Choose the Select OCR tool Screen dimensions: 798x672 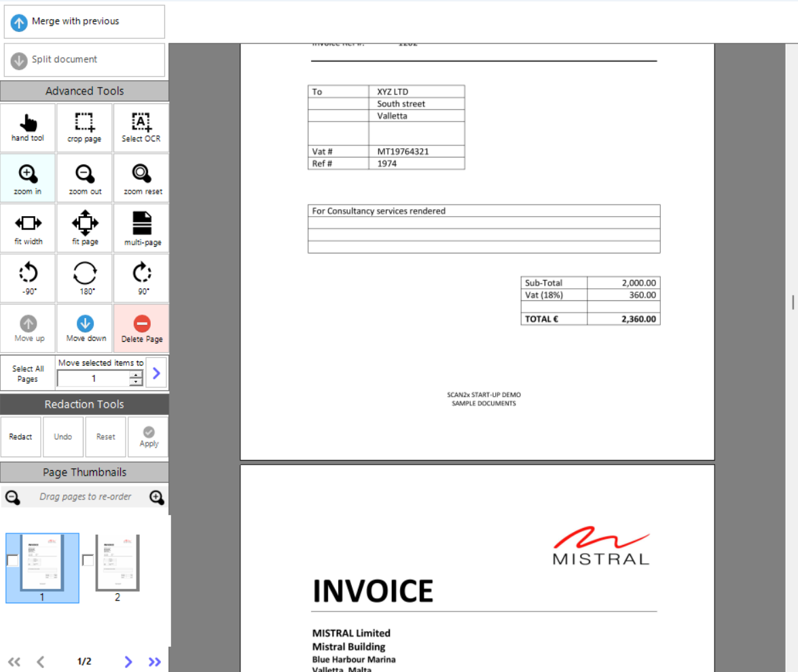[x=141, y=128]
